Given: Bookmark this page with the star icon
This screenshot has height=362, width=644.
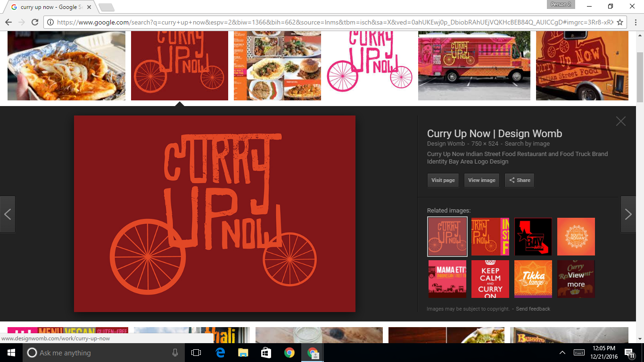Looking at the screenshot, I should [620, 22].
